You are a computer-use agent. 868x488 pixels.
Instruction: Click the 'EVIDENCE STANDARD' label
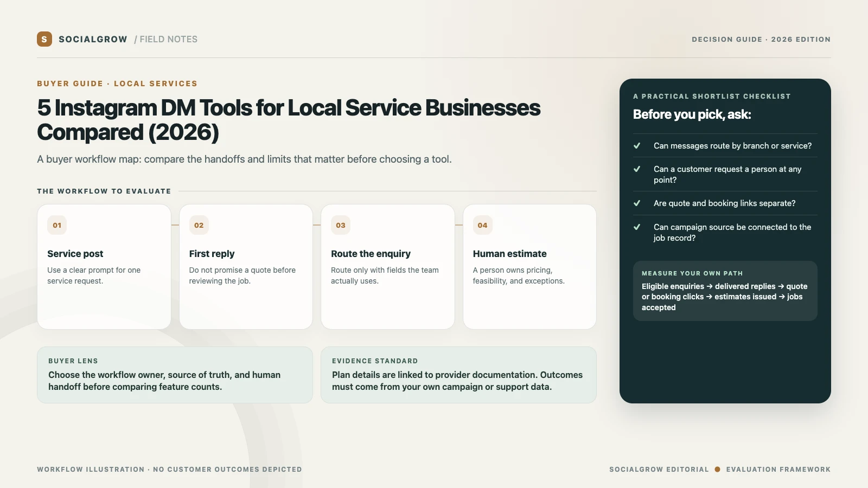pos(375,361)
